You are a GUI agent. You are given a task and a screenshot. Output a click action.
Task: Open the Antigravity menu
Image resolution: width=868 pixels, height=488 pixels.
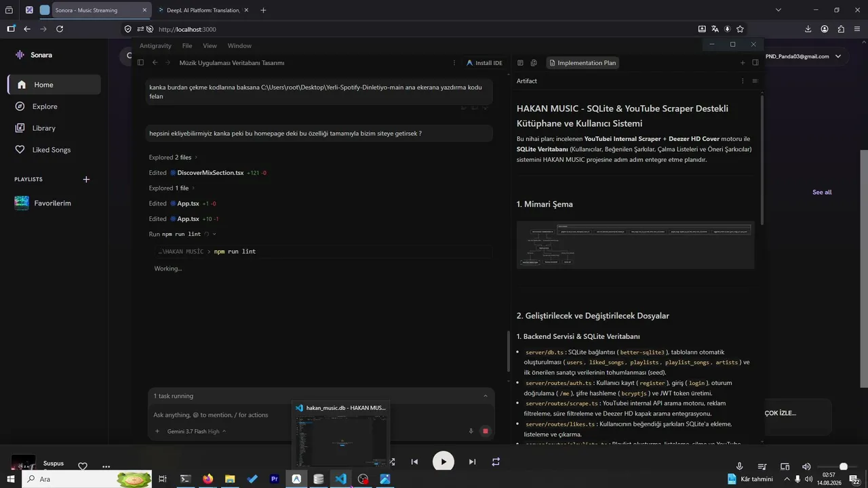[x=155, y=45]
